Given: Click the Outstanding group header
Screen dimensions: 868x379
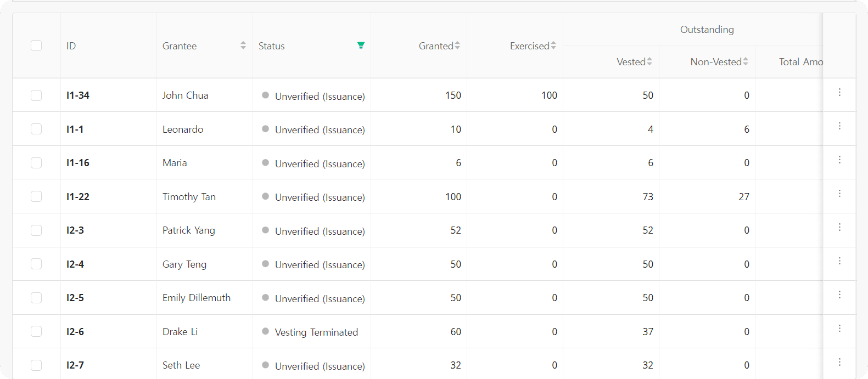Looking at the screenshot, I should coord(707,30).
